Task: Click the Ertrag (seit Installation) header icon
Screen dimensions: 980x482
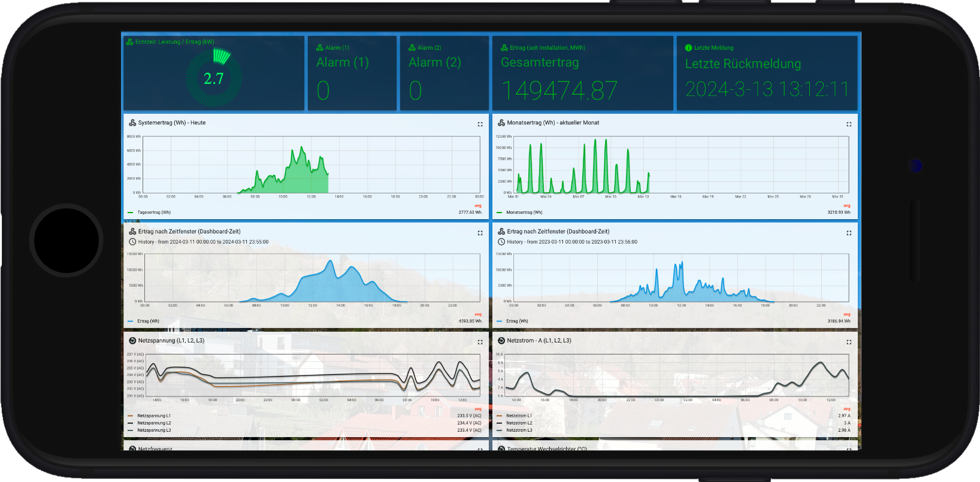Action: 504,48
